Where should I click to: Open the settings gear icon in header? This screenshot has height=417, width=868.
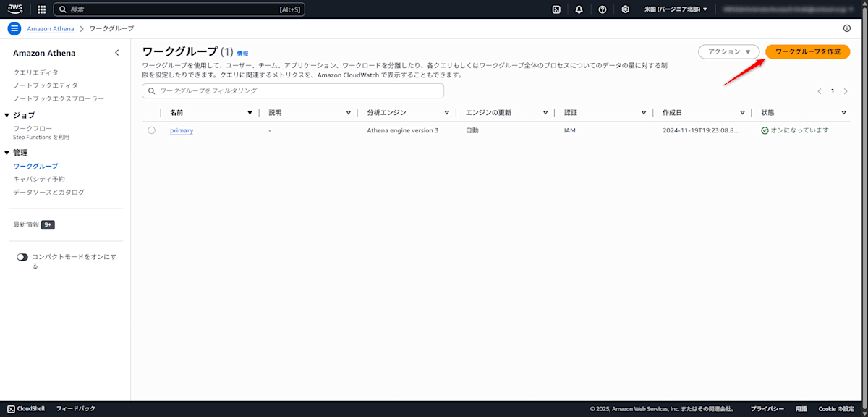click(626, 9)
